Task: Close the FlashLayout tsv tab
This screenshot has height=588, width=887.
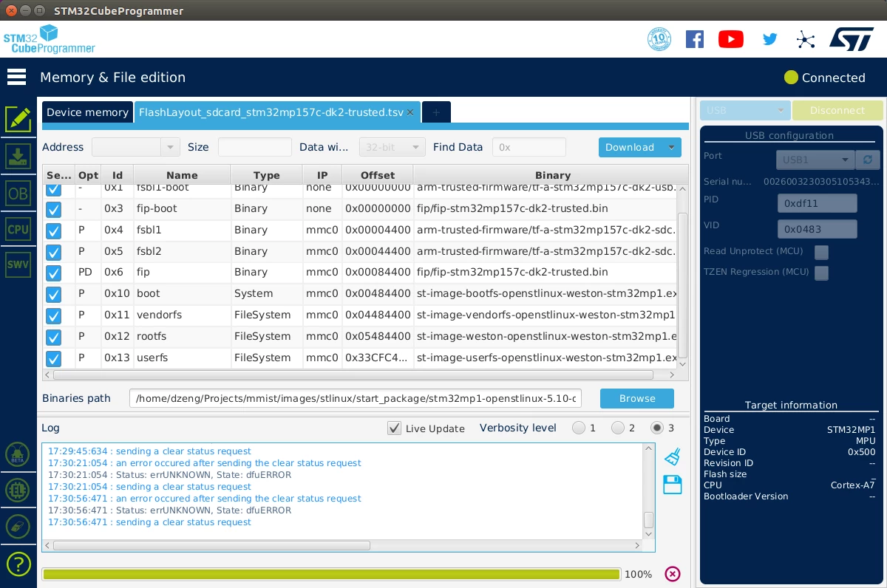Action: click(410, 112)
